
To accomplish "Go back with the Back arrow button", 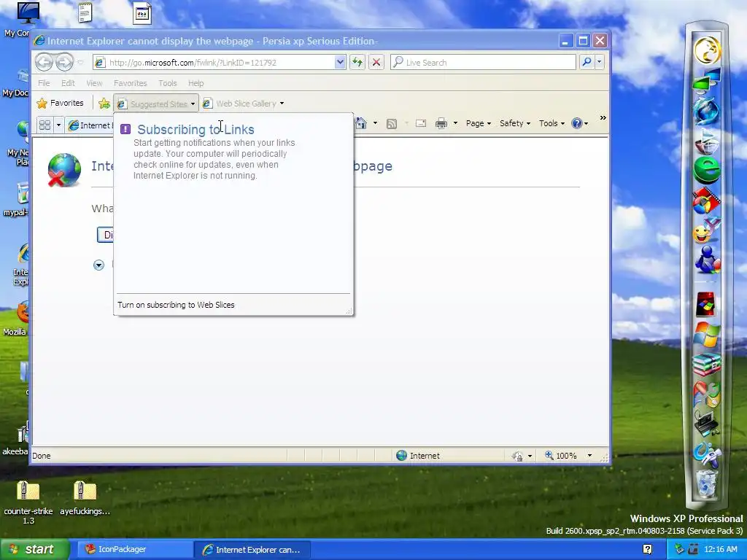I will pos(44,62).
